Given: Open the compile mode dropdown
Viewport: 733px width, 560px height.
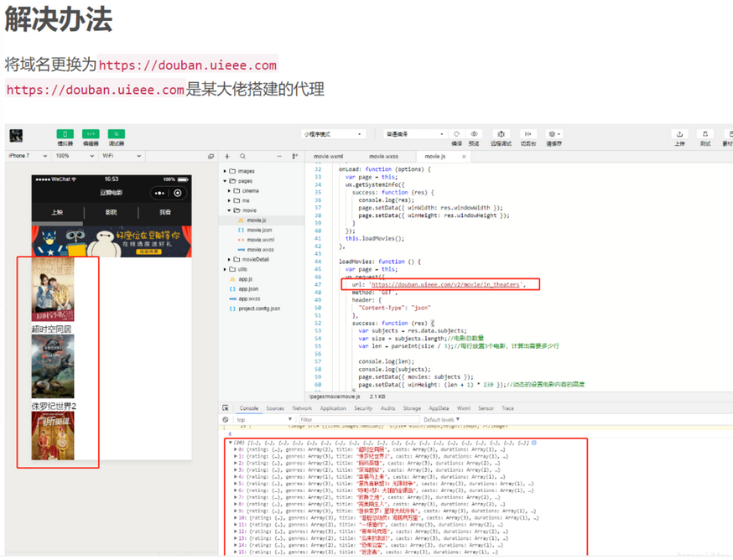Looking at the screenshot, I should 415,134.
